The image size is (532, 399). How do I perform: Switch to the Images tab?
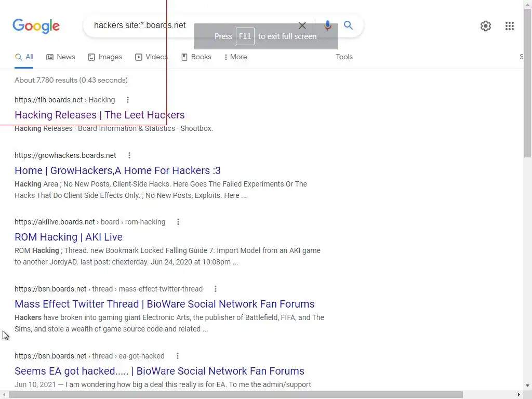(105, 57)
